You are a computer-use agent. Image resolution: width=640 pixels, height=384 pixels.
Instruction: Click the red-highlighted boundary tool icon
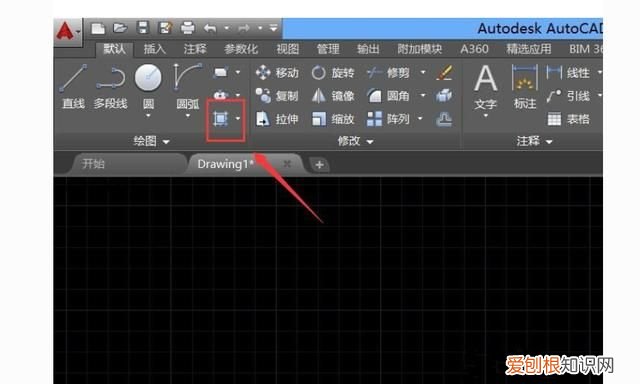tap(221, 119)
